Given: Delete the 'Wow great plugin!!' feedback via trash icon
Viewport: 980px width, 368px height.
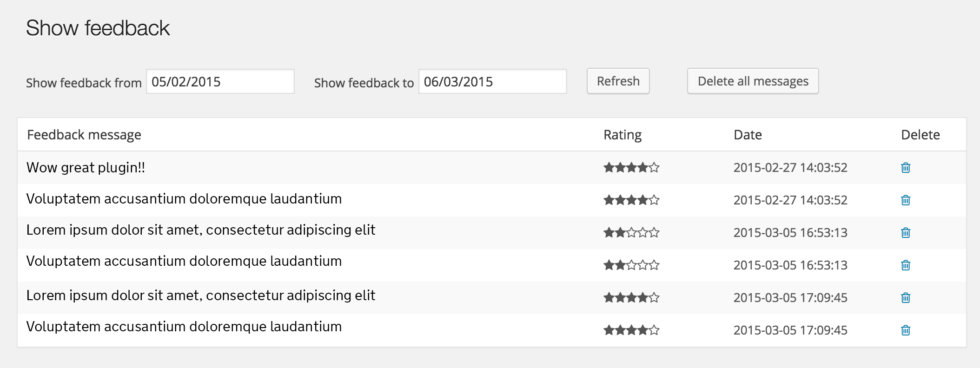Looking at the screenshot, I should (905, 168).
